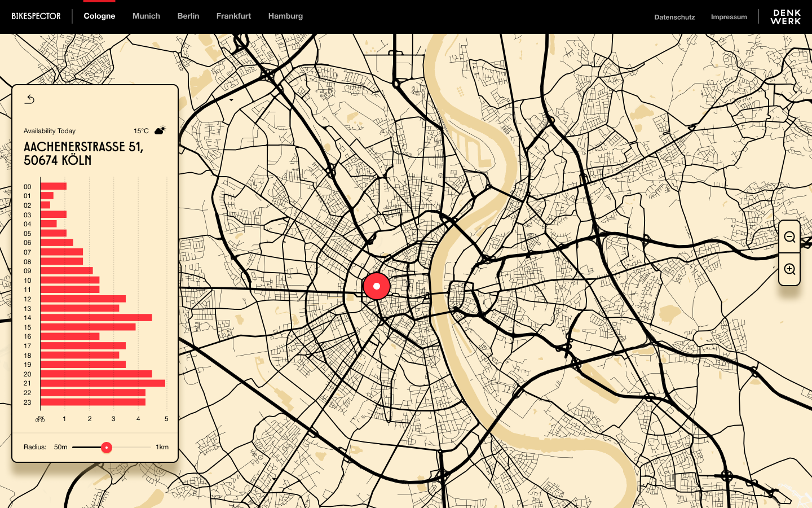
Task: Open the Denkwerk logo link
Action: coord(785,17)
